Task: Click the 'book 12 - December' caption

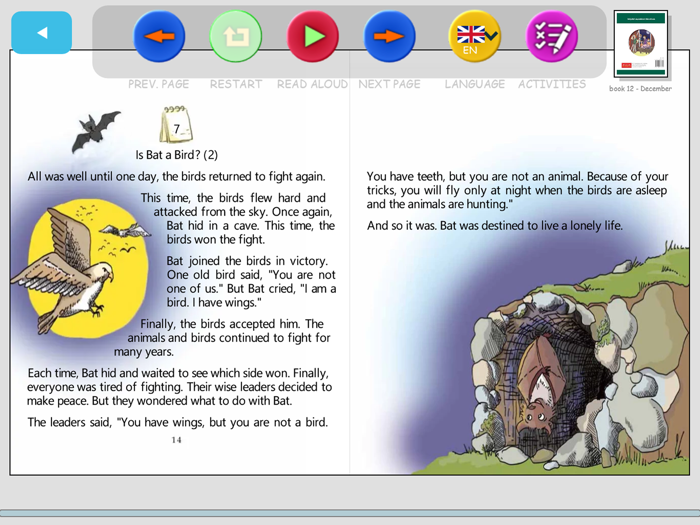Action: [640, 88]
